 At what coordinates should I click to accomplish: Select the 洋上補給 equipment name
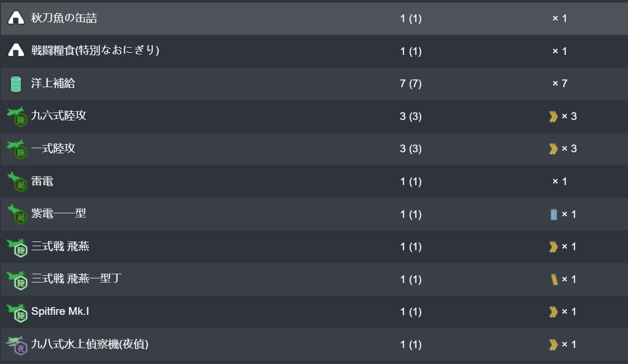pyautogui.click(x=53, y=83)
